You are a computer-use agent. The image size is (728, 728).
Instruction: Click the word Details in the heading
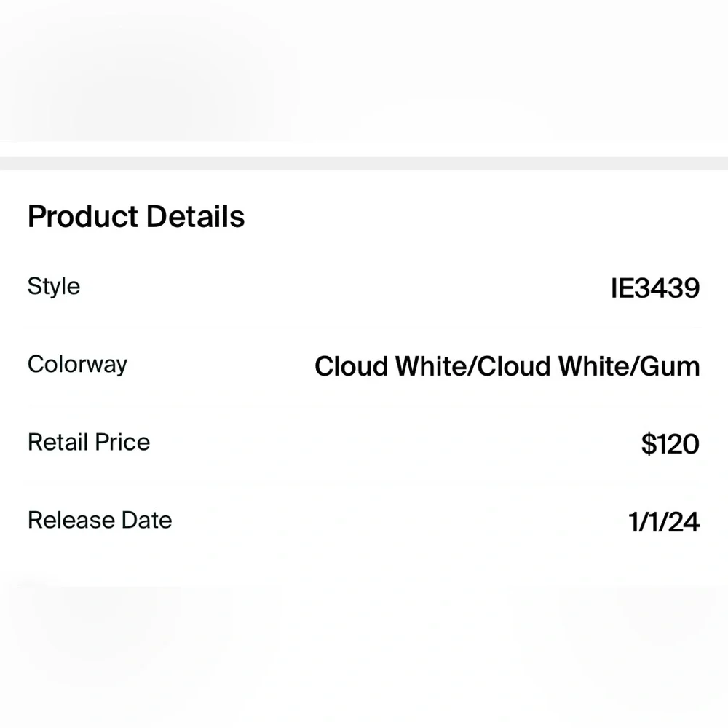(195, 217)
